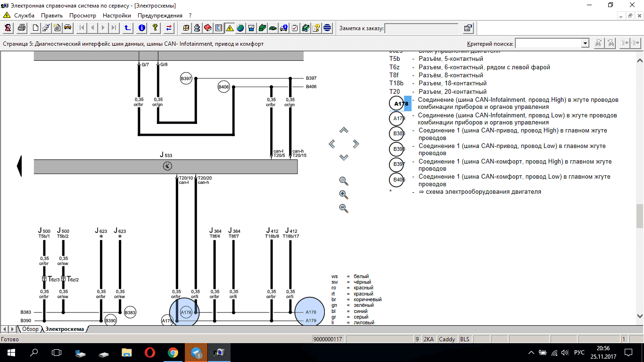The width and height of the screenshot is (644, 362).
Task: Click the red-blue swap arrows icon
Action: click(x=169, y=28)
